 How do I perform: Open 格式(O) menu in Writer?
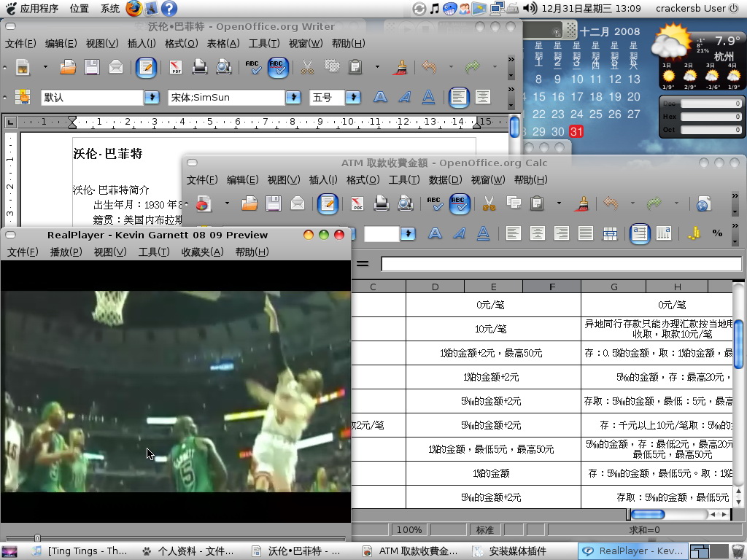[x=181, y=43]
